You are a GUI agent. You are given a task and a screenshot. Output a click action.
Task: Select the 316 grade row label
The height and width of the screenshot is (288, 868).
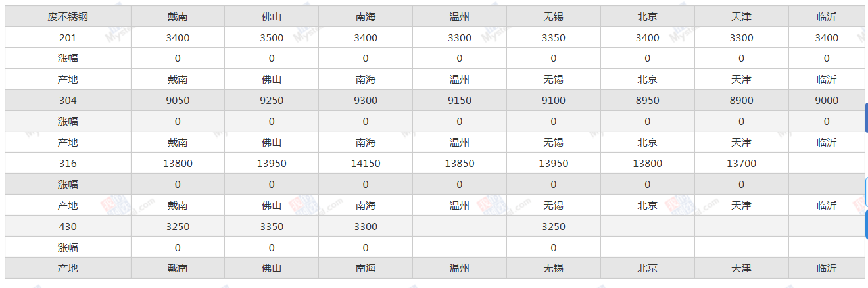tap(68, 164)
